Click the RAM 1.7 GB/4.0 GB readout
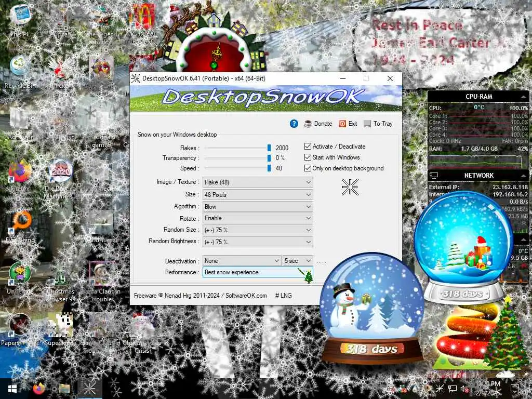The height and width of the screenshot is (399, 532). coord(479,149)
